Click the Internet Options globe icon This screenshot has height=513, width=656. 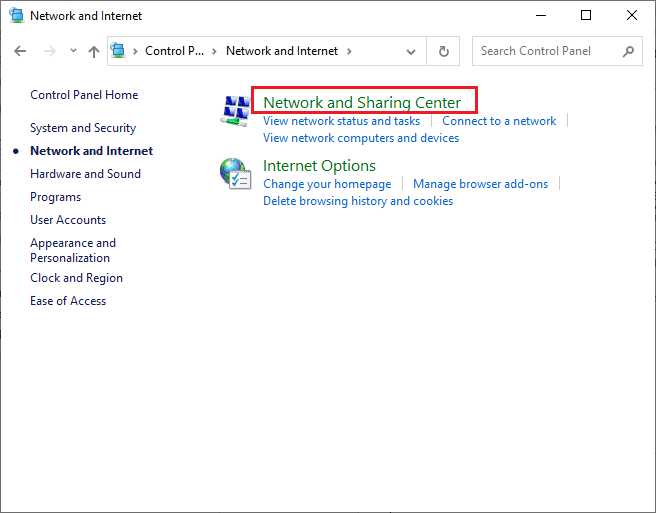click(x=235, y=174)
